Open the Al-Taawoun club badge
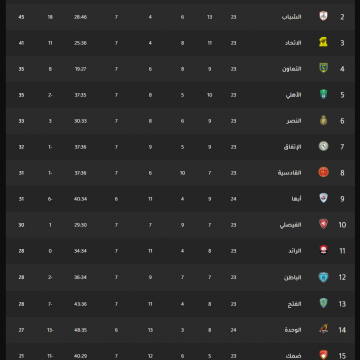The height and width of the screenshot is (360, 360). tap(323, 68)
